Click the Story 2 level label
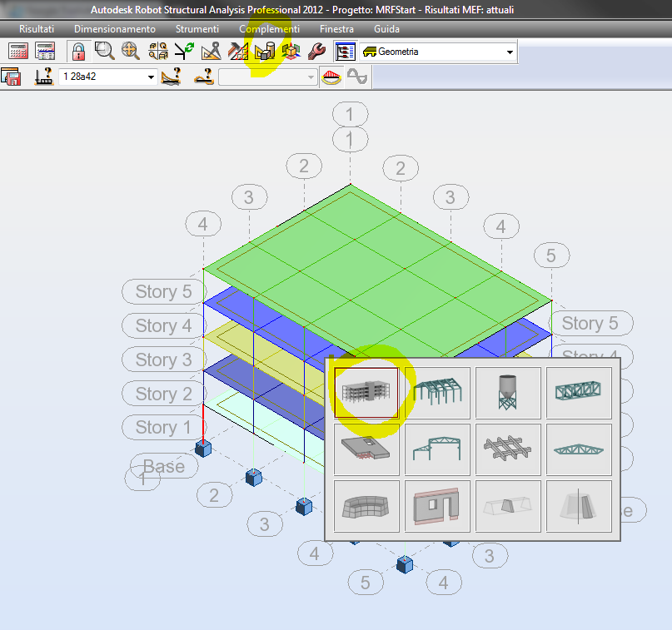The height and width of the screenshot is (630, 672). tap(163, 394)
